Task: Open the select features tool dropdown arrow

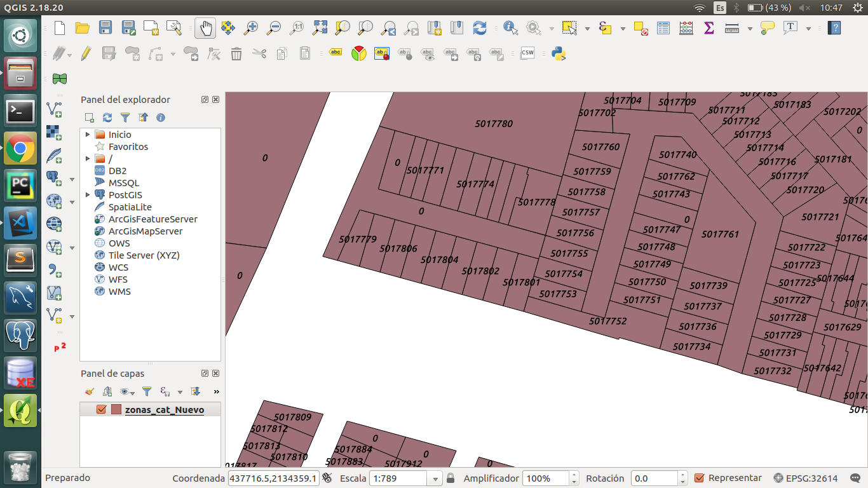Action: point(587,28)
